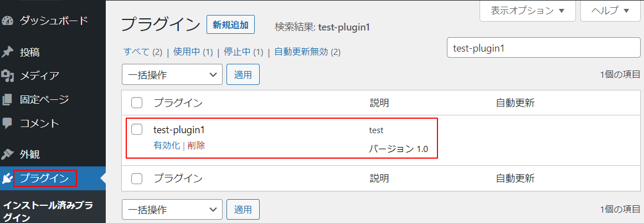Open インストール済みプラグイン submenu item
644x223 pixels.
(x=48, y=211)
